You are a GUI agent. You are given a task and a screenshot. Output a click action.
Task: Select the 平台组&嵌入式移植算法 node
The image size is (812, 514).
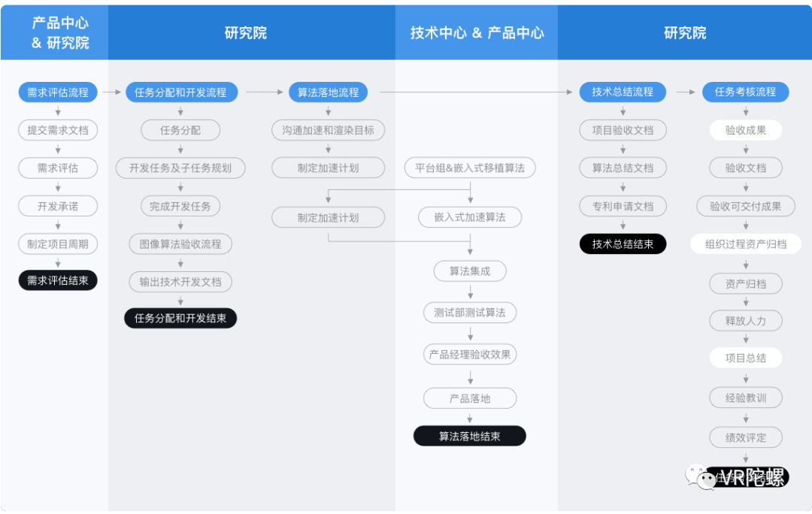coord(470,168)
